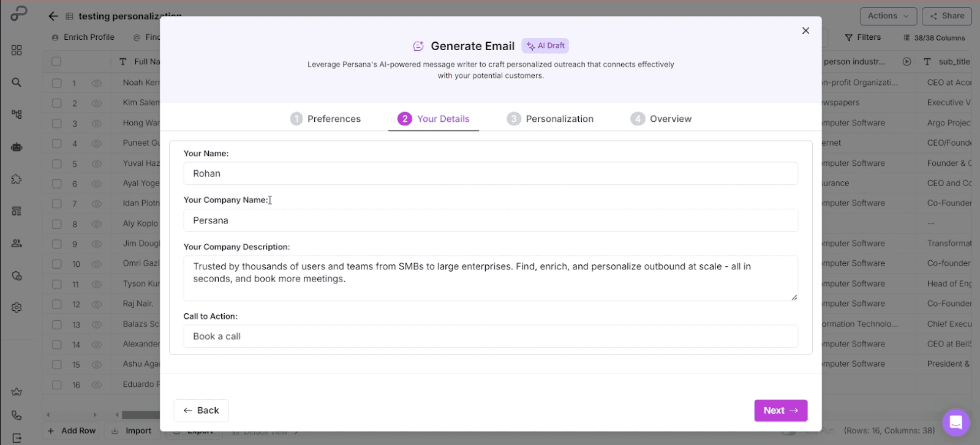Close the Generate Email dialog
Screen dimensions: 980x445
805,31
